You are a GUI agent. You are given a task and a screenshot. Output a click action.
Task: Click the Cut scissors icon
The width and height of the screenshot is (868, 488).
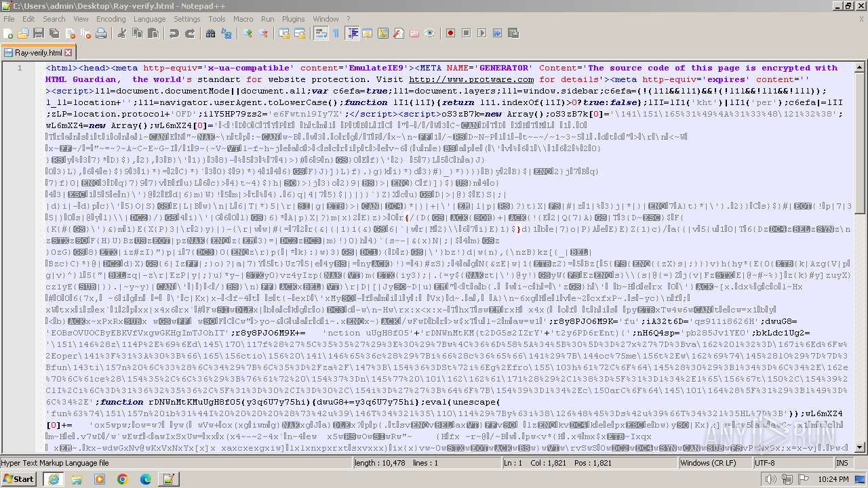click(121, 33)
